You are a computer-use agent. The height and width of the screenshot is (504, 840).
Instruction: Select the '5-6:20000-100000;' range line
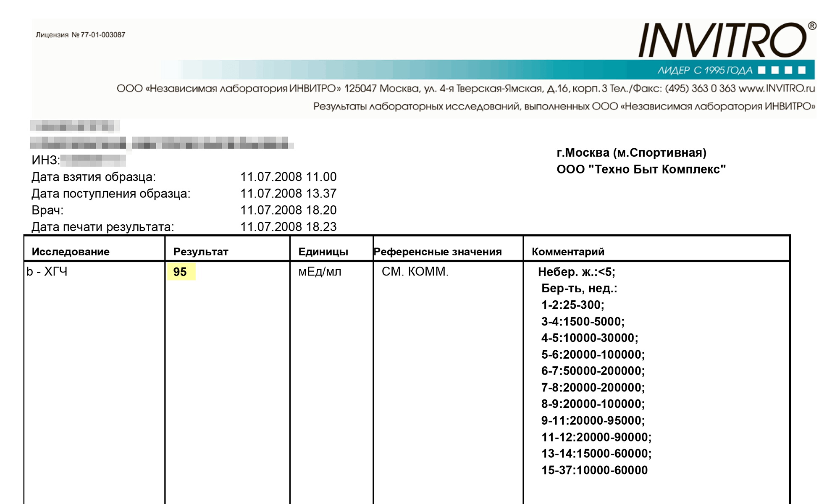point(593,354)
